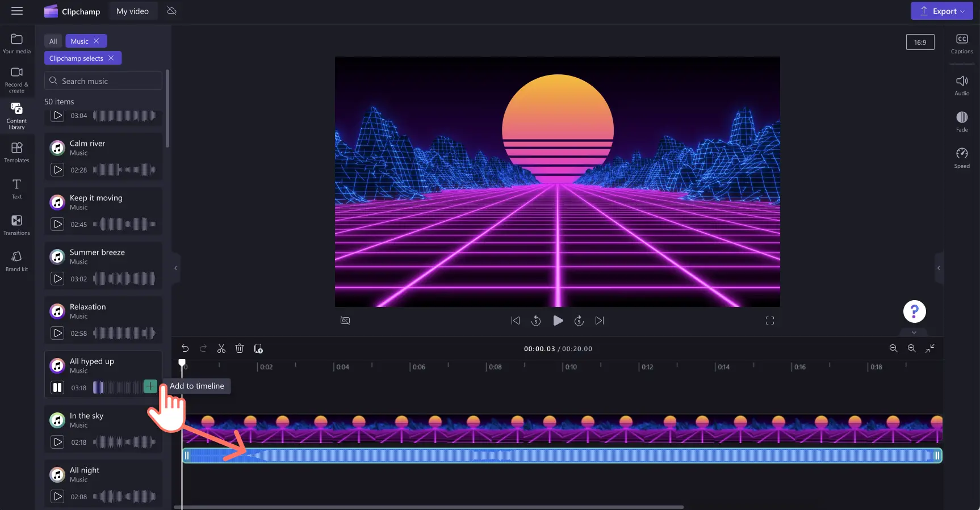This screenshot has height=510, width=980.
Task: Toggle captions off icon under preview
Action: [345, 321]
